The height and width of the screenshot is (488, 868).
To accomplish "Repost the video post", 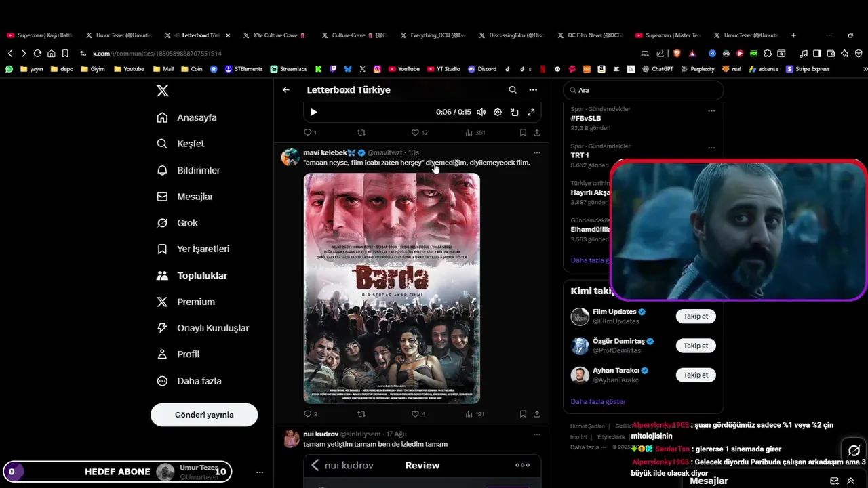I will click(361, 132).
